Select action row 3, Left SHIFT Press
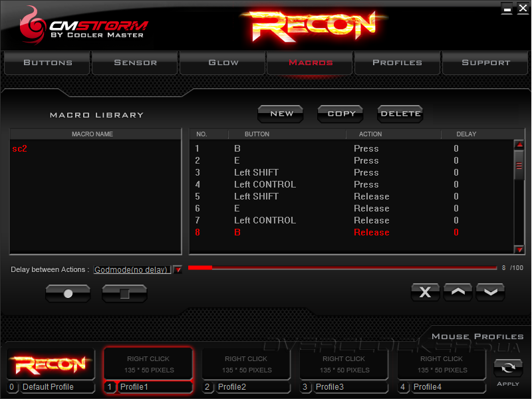This screenshot has height=399, width=532. (x=351, y=172)
